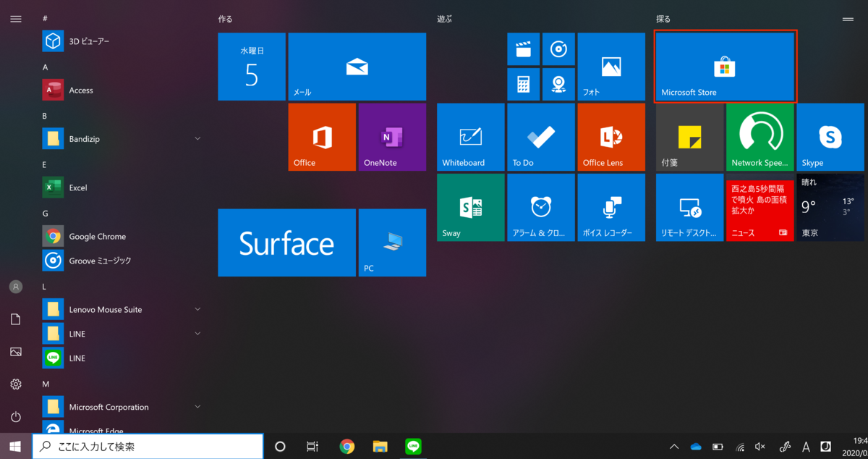Open the Surface tile
This screenshot has height=459, width=868.
click(x=286, y=243)
